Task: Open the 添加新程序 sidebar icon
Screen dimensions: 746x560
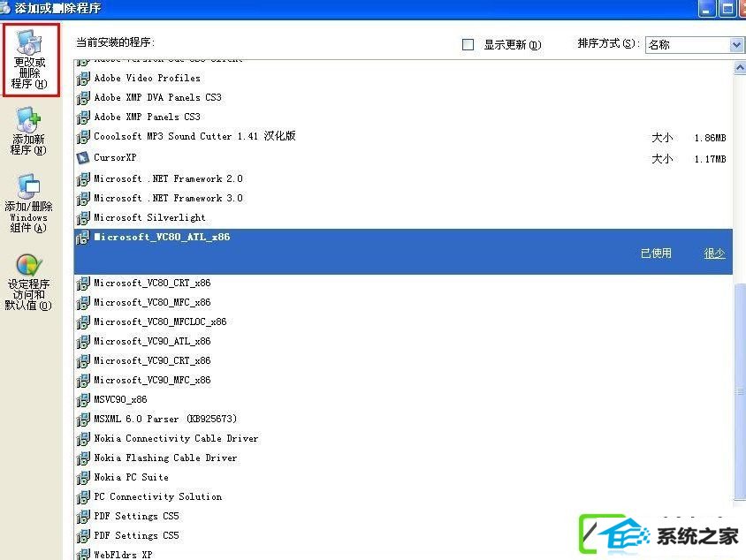Action: pos(28,131)
